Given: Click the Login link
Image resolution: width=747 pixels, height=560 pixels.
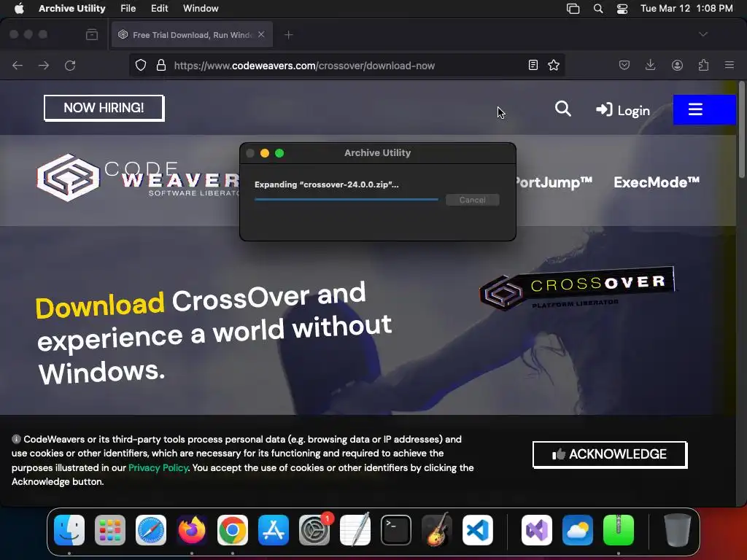Looking at the screenshot, I should point(623,111).
